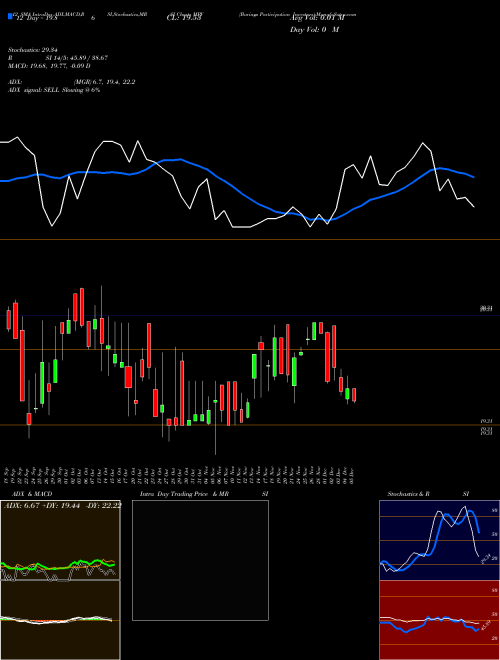Click the end of the white price line

(474, 206)
